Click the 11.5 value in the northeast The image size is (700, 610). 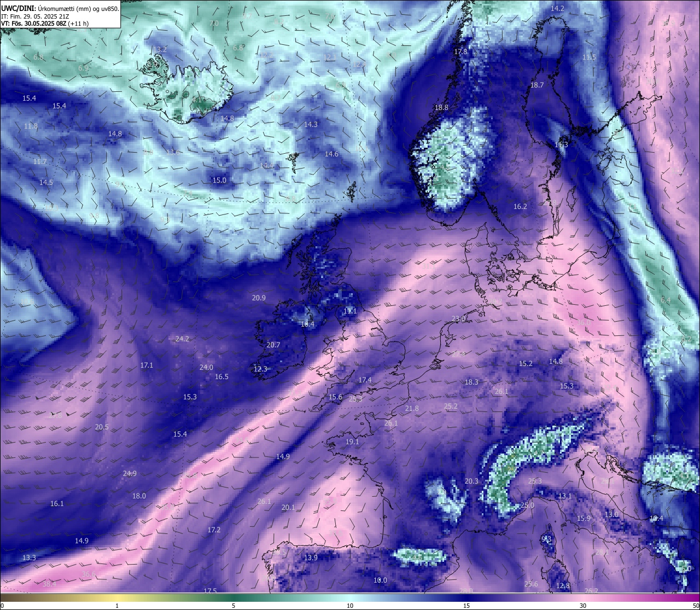589,57
